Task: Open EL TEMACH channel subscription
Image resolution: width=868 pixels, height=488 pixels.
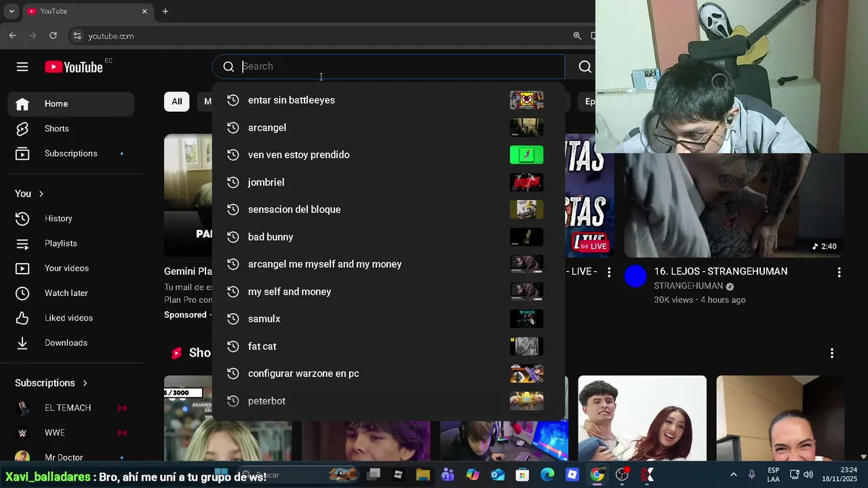Action: (x=71, y=408)
